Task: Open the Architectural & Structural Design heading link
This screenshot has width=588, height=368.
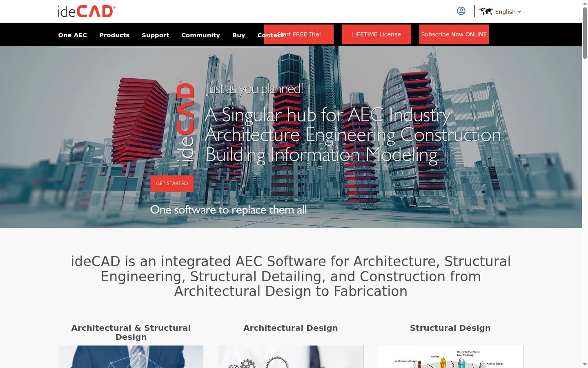Action: [131, 332]
